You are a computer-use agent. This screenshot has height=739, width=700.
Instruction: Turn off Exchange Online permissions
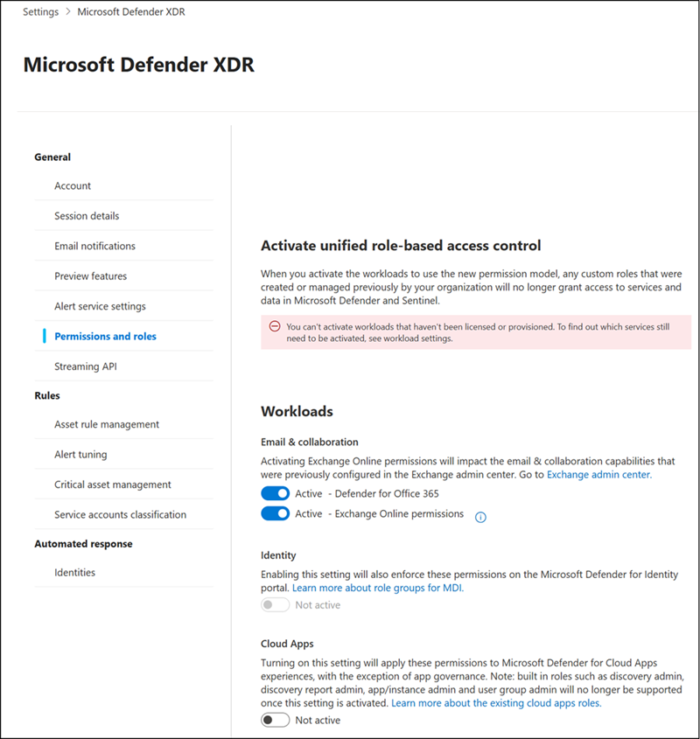(276, 514)
